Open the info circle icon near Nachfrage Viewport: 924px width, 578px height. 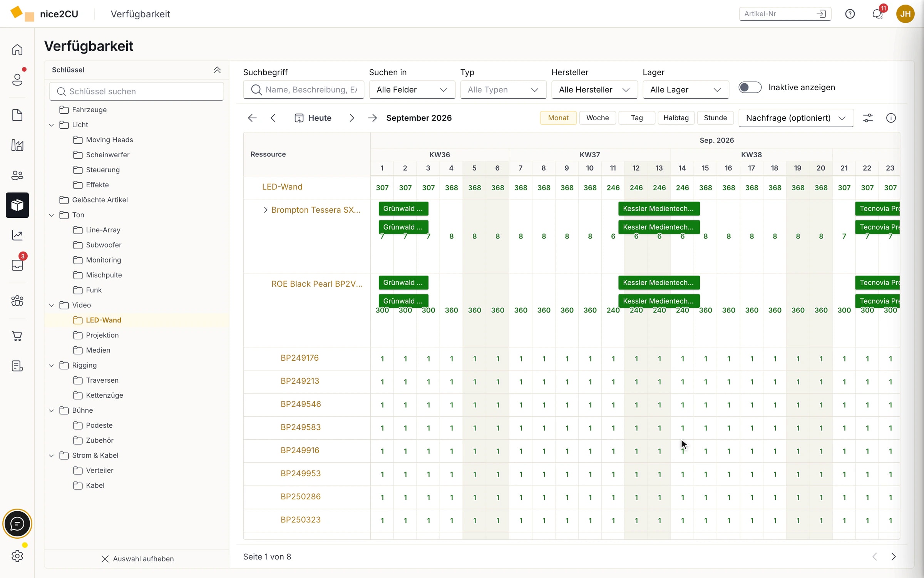click(x=891, y=118)
